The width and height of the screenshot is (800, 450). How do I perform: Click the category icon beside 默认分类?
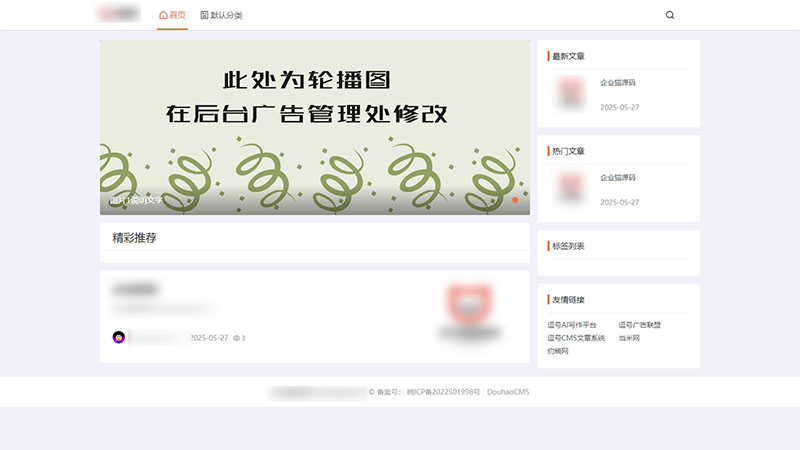click(204, 15)
